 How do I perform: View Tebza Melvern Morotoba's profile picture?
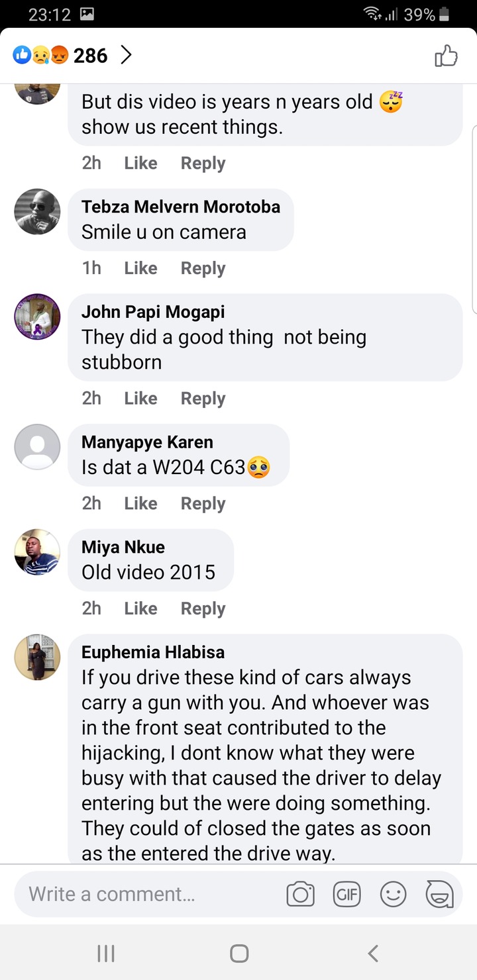click(38, 211)
